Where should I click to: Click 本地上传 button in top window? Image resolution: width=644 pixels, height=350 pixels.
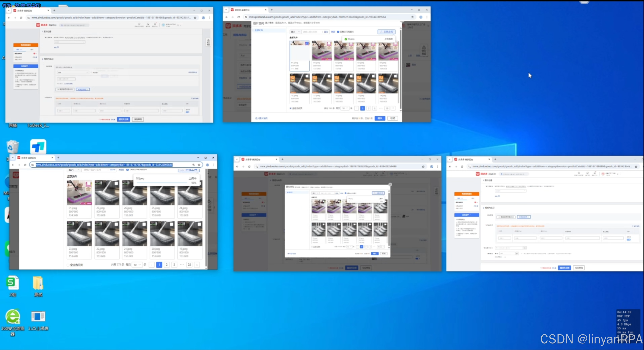pos(386,32)
